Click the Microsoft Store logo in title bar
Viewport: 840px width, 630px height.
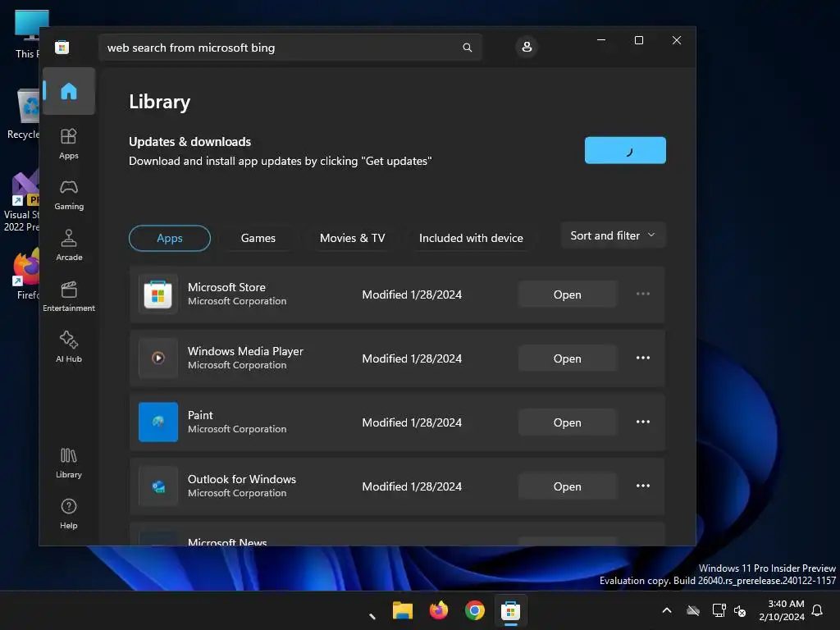(x=62, y=47)
